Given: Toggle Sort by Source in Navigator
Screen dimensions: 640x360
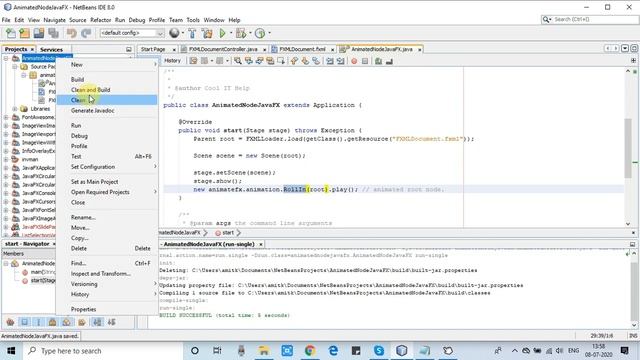Looking at the screenshot, I should click(x=111, y=322).
